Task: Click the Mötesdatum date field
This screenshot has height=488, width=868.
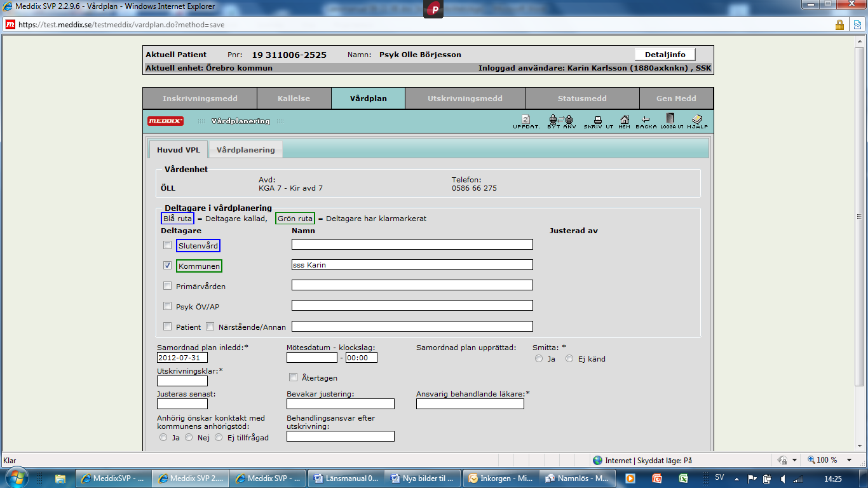Action: coord(312,358)
